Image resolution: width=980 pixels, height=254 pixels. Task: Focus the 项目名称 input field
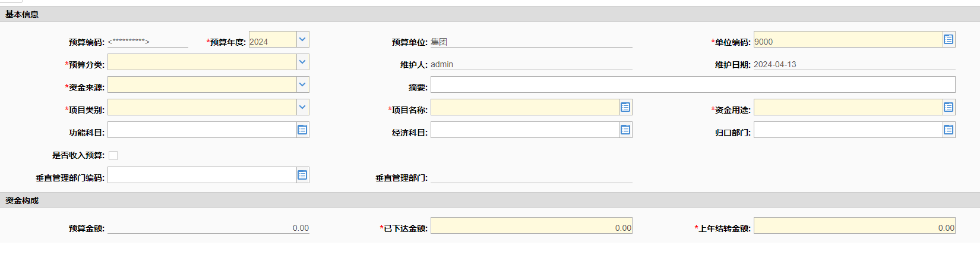tap(525, 107)
